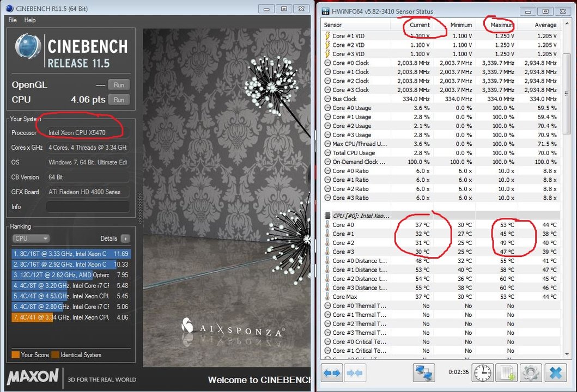The width and height of the screenshot is (577, 392).
Task: Click the Core #3 VID voltage icon
Action: pos(327,54)
